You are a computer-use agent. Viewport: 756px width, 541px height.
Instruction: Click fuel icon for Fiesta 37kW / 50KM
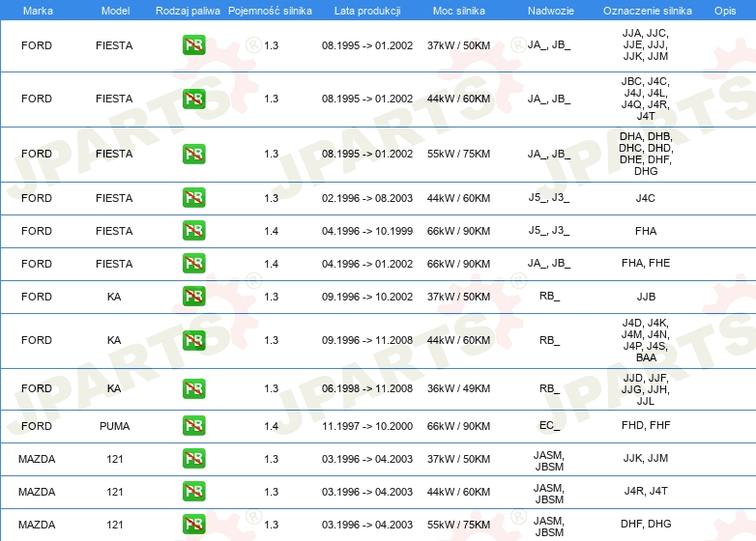[x=193, y=45]
